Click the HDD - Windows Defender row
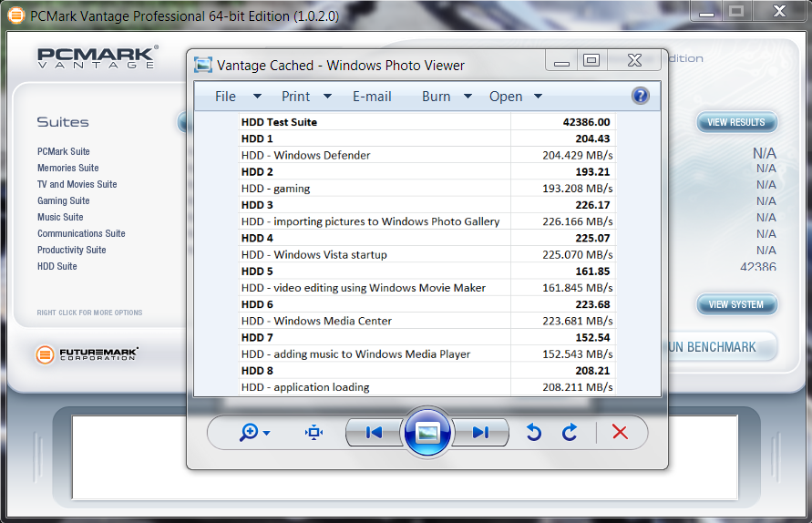 tap(427, 155)
